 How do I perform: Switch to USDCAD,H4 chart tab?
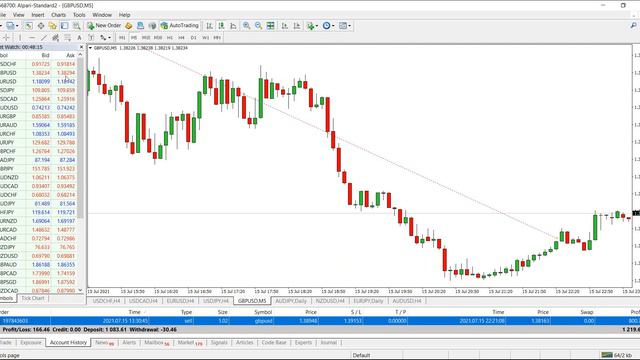143,301
